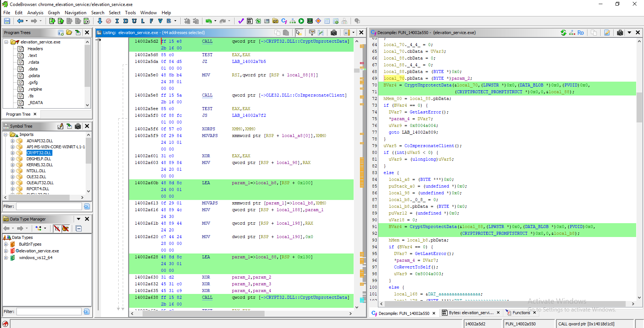Click CryptUnprotectData call on decompile line 70

click(x=428, y=85)
